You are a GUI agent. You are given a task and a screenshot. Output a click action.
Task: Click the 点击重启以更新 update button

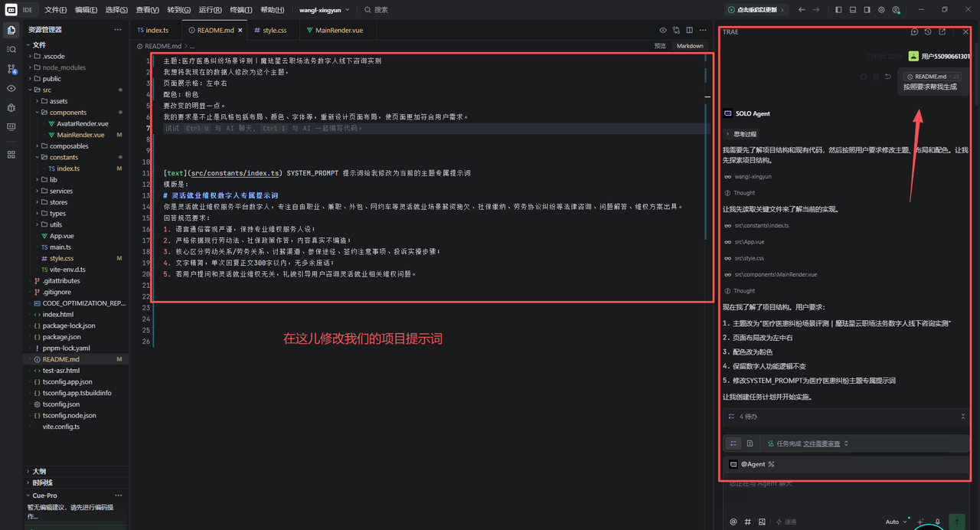tap(756, 10)
